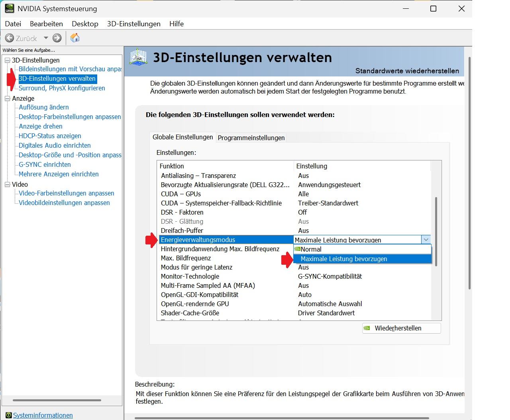Open Mehrere Anzeigen einrichten
Viewport: 510px width, 420px height.
point(59,174)
